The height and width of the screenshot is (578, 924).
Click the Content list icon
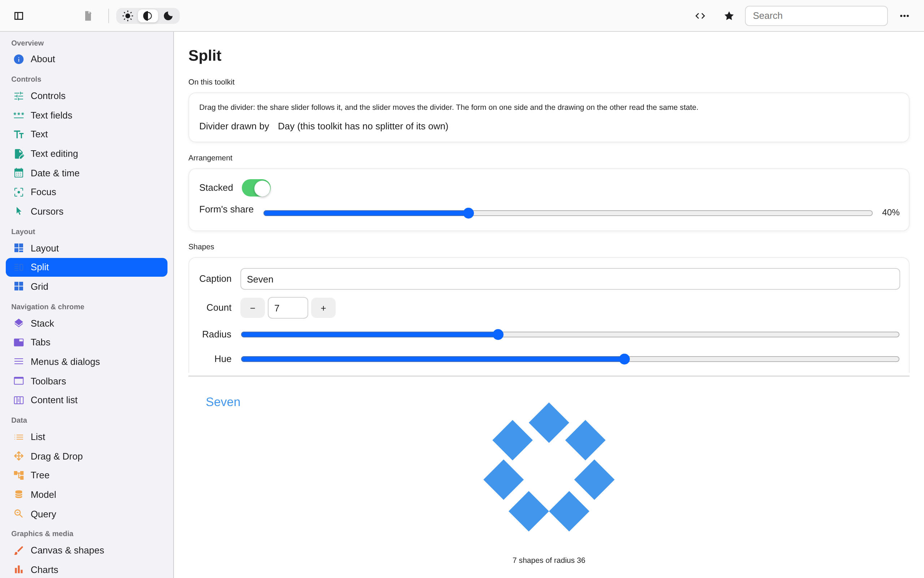tap(19, 400)
